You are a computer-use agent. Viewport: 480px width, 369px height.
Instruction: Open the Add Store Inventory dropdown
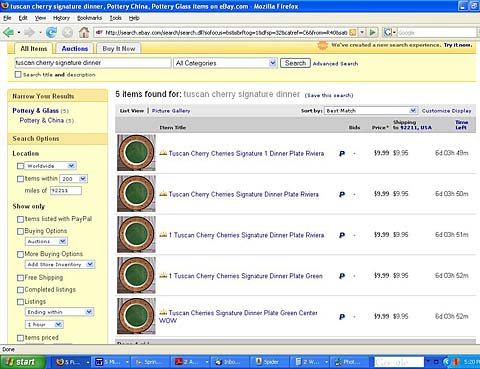click(x=60, y=264)
